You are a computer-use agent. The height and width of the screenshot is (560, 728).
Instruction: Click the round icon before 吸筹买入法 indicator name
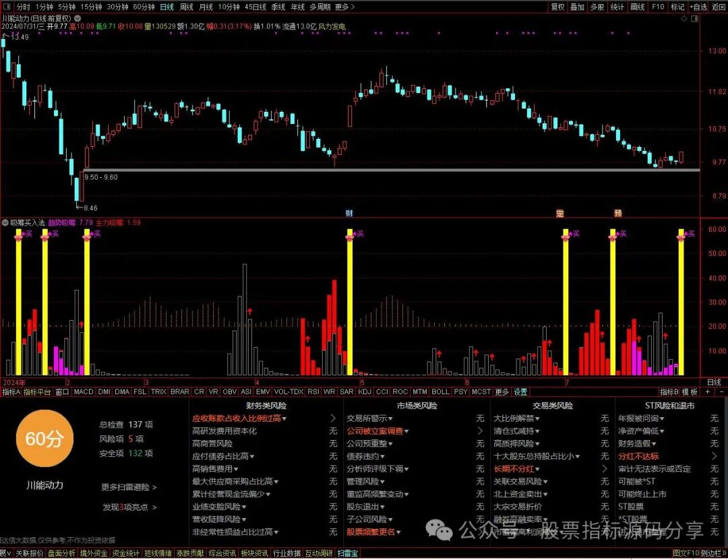point(5,223)
